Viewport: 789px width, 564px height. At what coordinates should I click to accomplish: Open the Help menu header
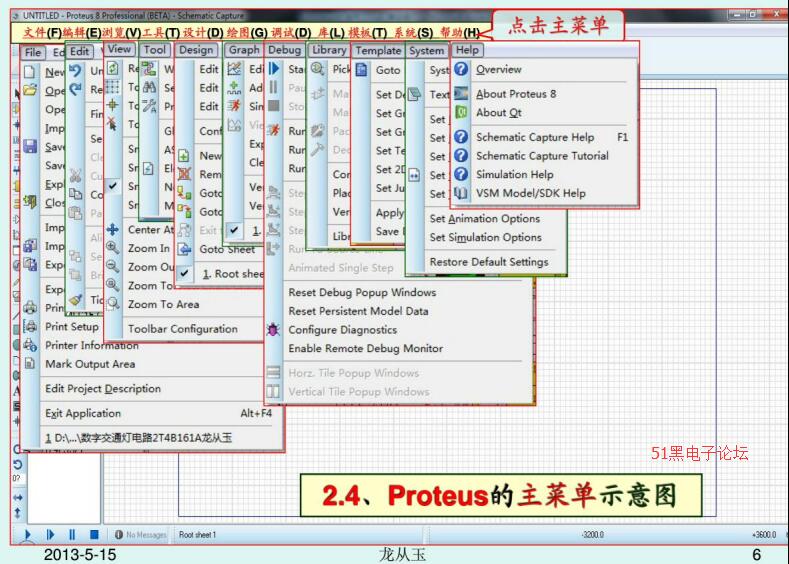(467, 50)
